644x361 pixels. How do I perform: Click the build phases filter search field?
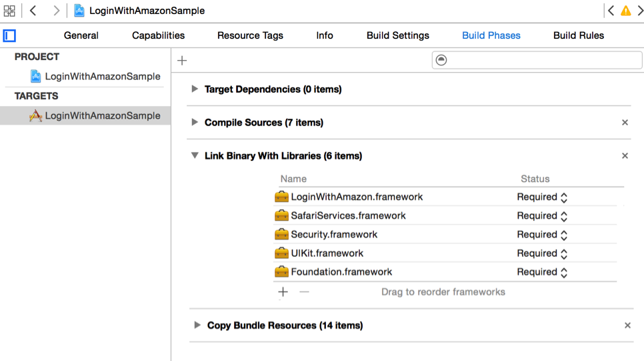click(x=537, y=60)
